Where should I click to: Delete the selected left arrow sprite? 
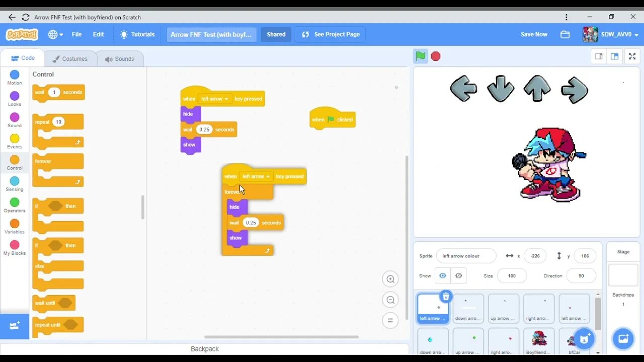click(x=446, y=297)
